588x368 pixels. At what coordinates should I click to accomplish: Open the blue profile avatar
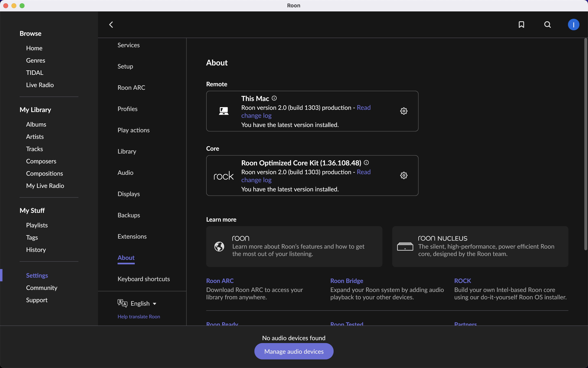[x=574, y=25]
